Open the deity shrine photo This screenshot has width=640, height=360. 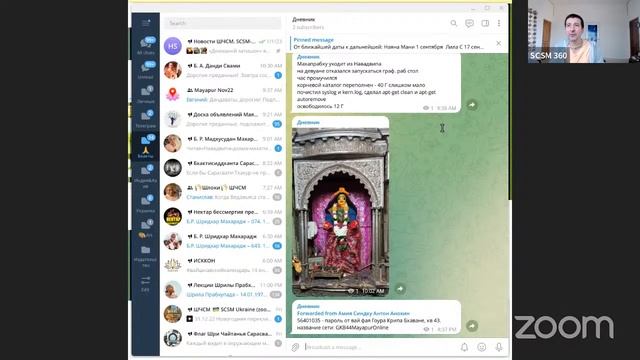(x=340, y=211)
